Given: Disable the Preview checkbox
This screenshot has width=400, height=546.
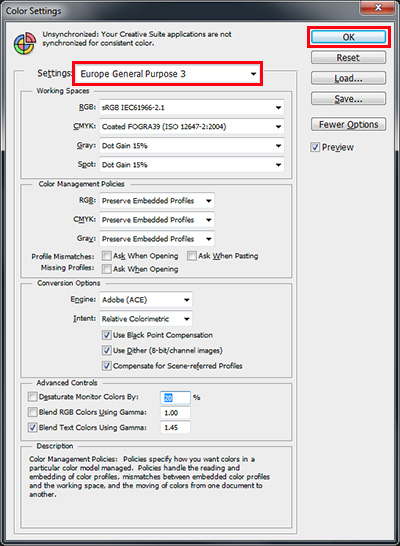Looking at the screenshot, I should coord(315,147).
